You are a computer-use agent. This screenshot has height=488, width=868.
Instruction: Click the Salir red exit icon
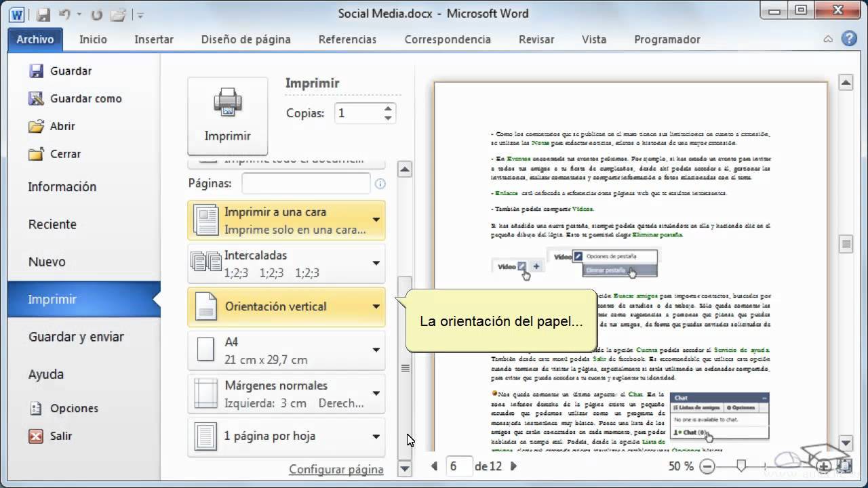[36, 436]
